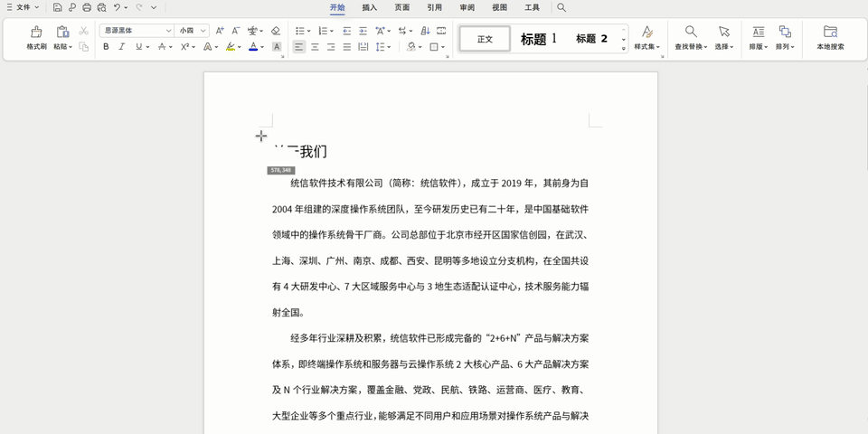The height and width of the screenshot is (434, 868).
Task: Center align the text
Action: [315, 47]
